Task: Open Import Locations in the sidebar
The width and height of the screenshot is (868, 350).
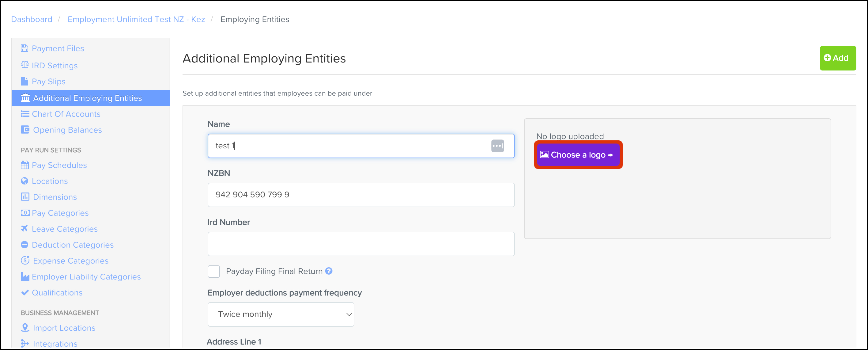Action: point(64,328)
